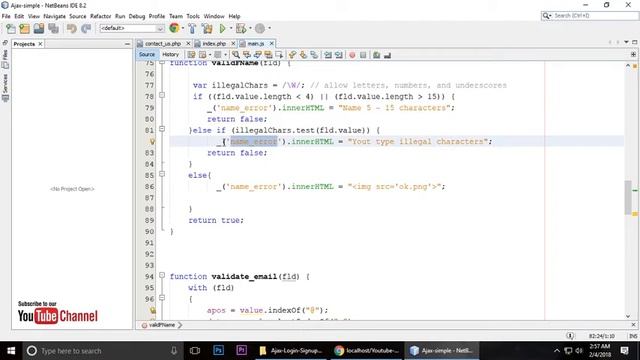Click the Chrome browser selector icon
This screenshot has height=360, width=640.
(x=174, y=28)
